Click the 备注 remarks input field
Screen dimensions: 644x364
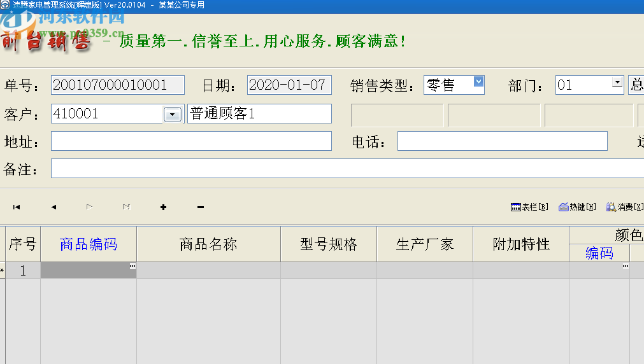click(x=347, y=168)
